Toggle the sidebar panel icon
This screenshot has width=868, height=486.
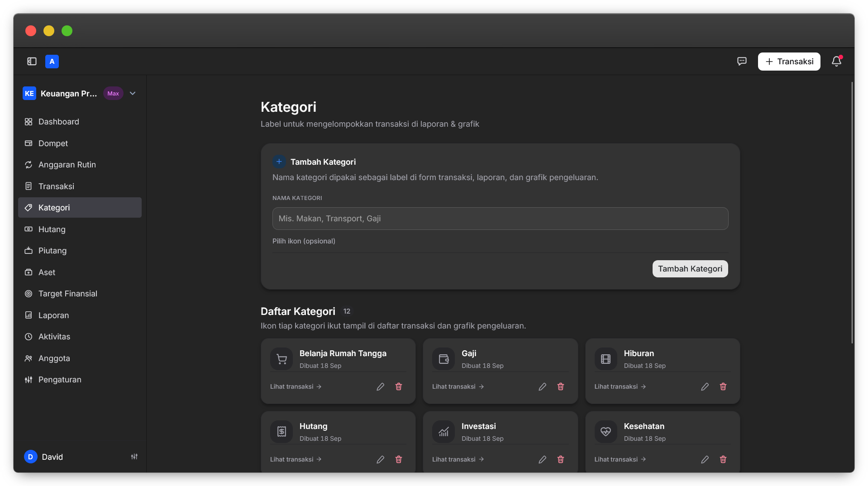coord(32,62)
